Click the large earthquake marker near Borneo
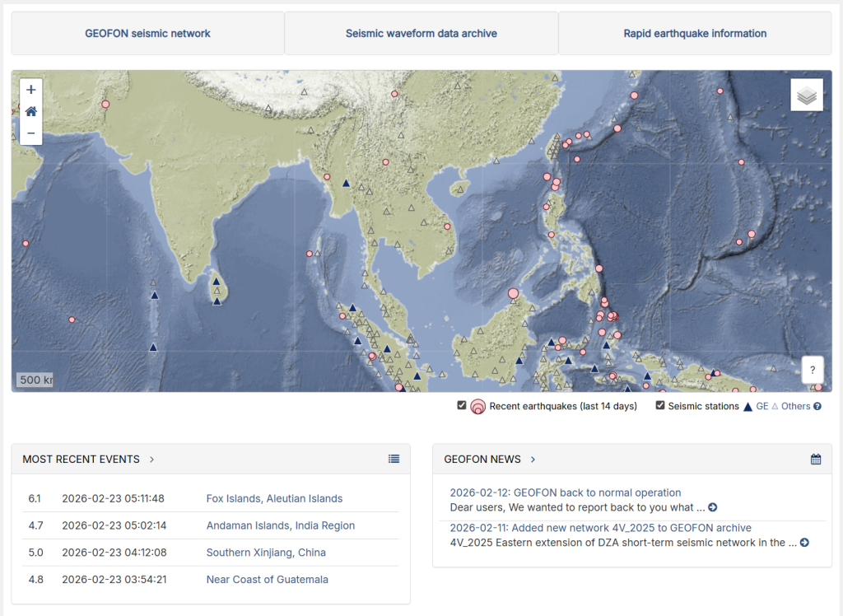 (x=513, y=292)
